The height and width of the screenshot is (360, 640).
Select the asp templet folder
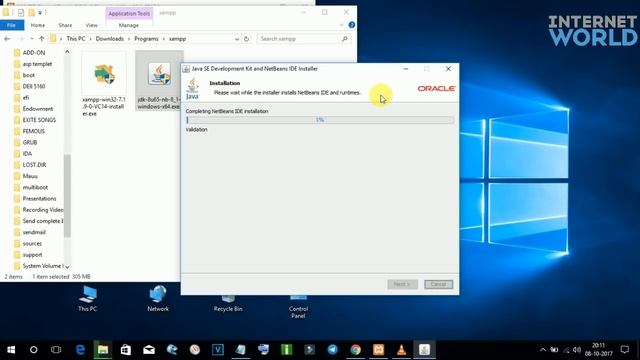(x=37, y=64)
